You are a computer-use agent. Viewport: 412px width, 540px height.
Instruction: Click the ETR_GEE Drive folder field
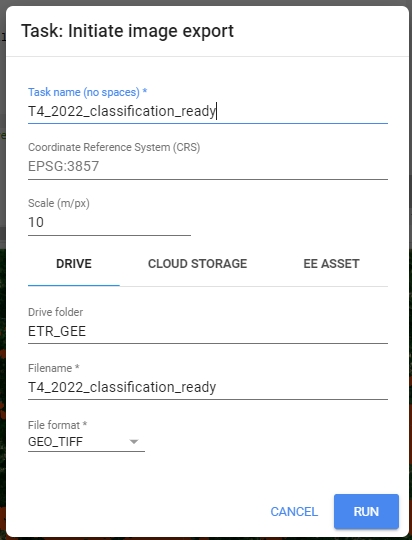[x=208, y=331]
